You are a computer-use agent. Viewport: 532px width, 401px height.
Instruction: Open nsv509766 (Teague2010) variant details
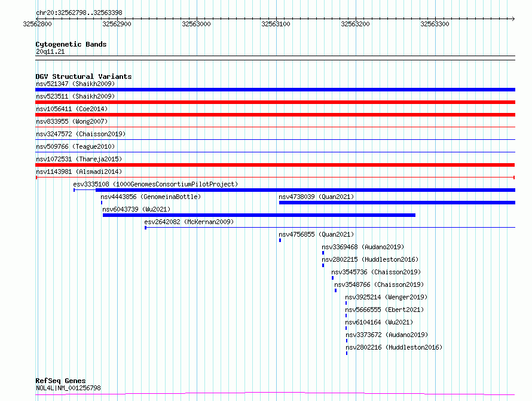coord(275,152)
